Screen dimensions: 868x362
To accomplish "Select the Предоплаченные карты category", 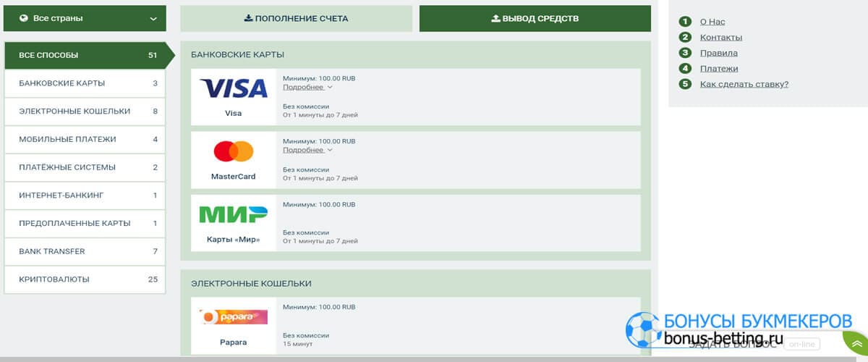I will click(85, 223).
